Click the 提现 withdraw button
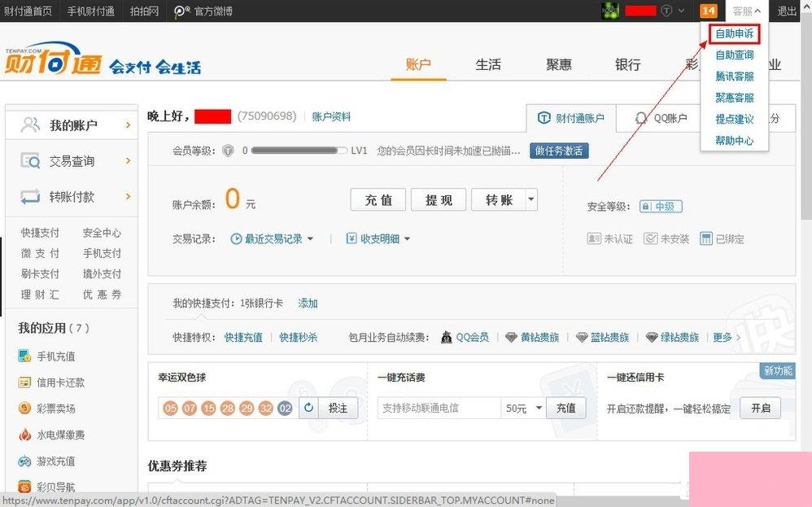The image size is (812, 507). point(439,200)
